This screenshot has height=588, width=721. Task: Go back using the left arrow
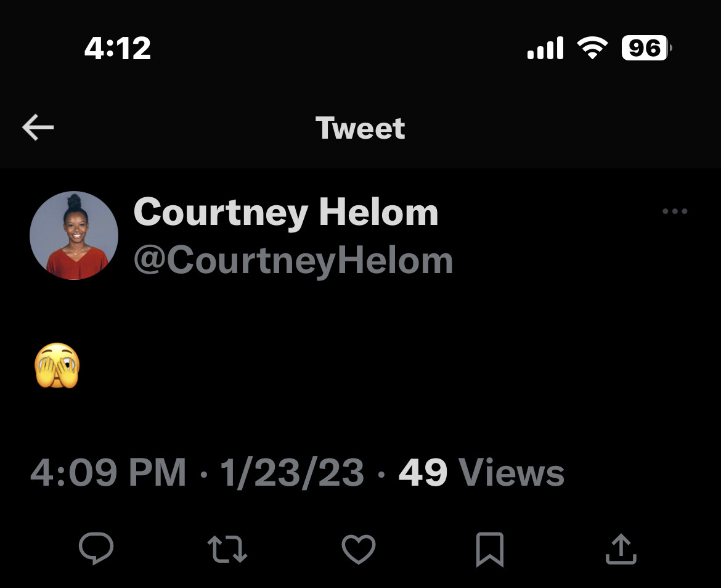tap(38, 128)
